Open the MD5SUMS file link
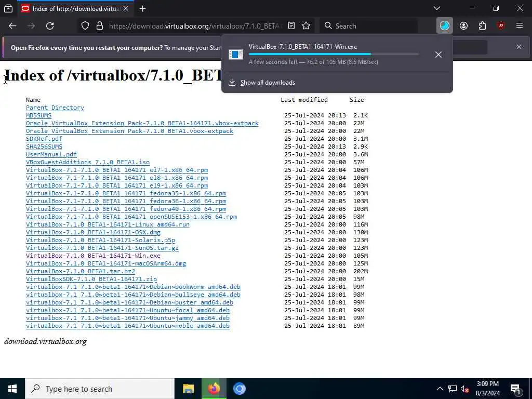532x399 pixels. click(38, 115)
